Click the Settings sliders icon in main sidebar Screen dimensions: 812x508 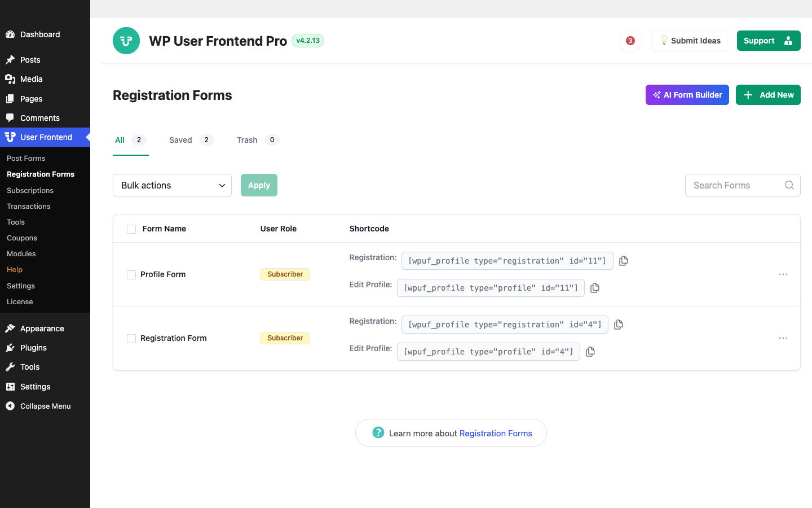coord(10,387)
